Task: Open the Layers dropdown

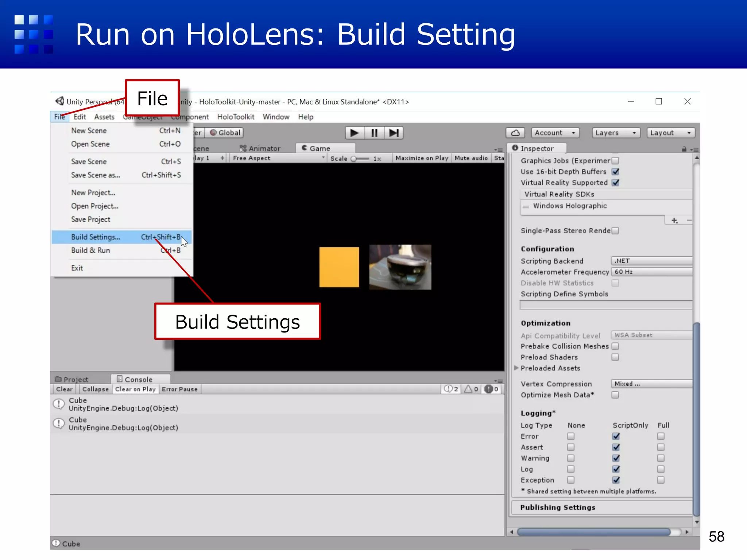Action: 616,133
